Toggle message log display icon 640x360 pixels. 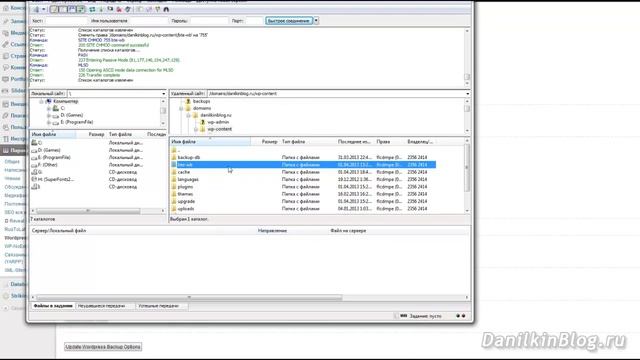click(x=54, y=9)
